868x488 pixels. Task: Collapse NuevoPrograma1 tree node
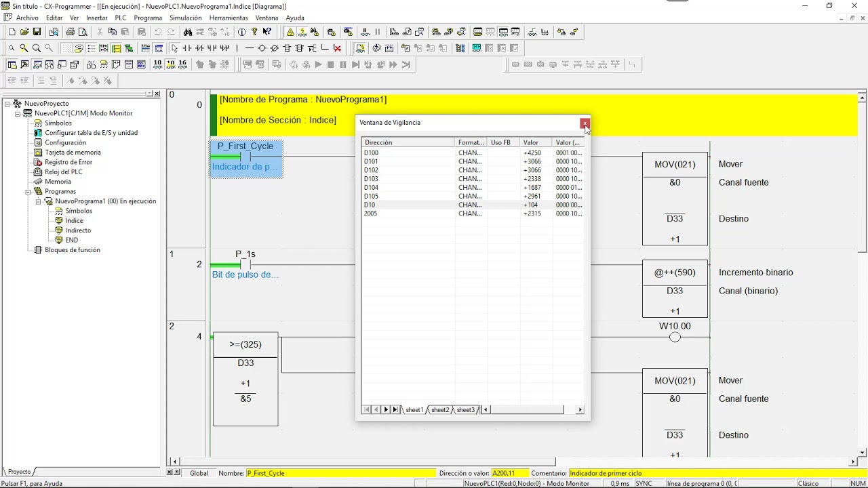click(39, 201)
